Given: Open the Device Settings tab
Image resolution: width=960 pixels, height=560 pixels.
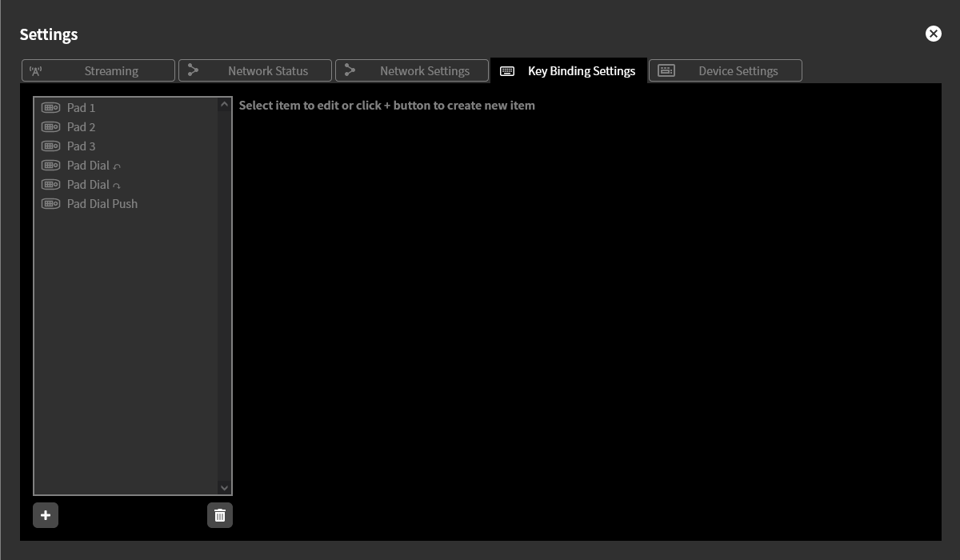Looking at the screenshot, I should point(725,70).
